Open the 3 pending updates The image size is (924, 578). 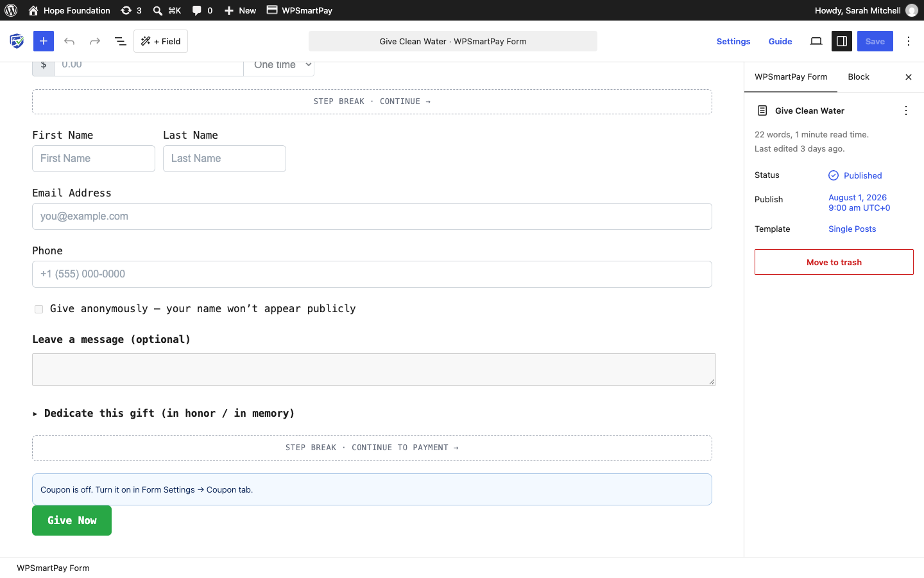tap(131, 10)
